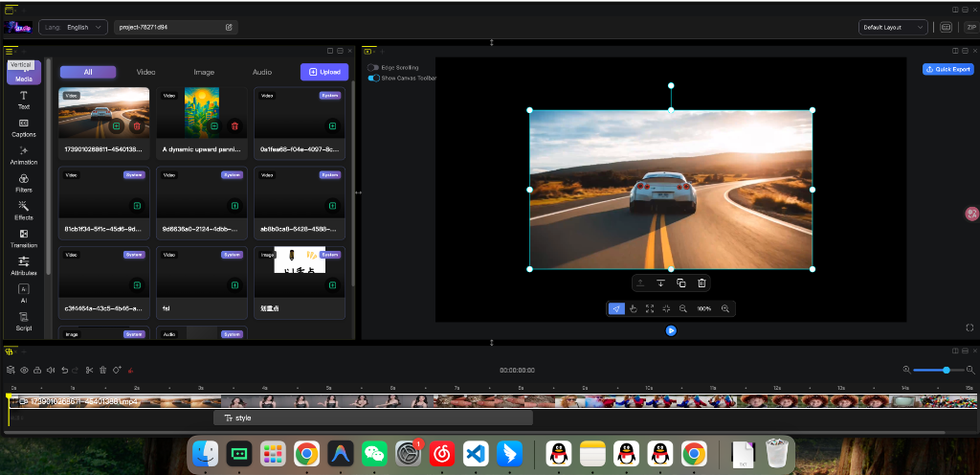Click the expand-to-fit icon on the canvas toolbar
980x475 pixels.
(650, 308)
